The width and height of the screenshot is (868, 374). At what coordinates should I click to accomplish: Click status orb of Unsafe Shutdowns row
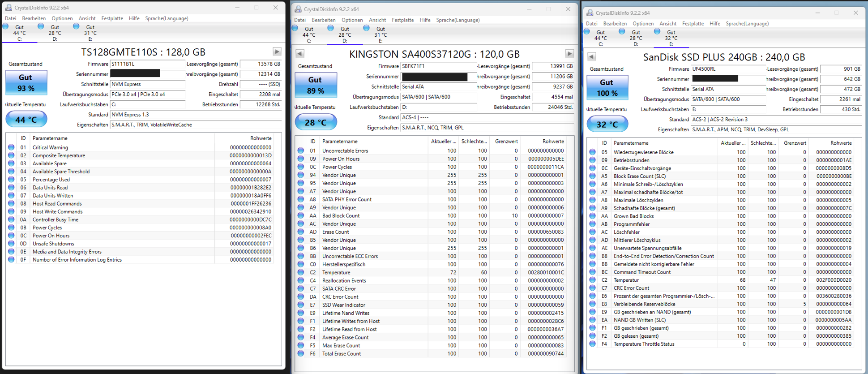pos(11,244)
